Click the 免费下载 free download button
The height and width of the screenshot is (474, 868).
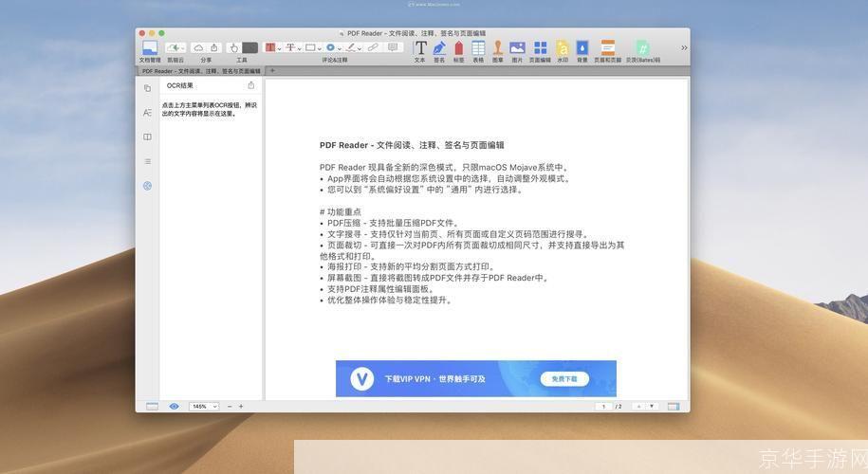pos(564,379)
